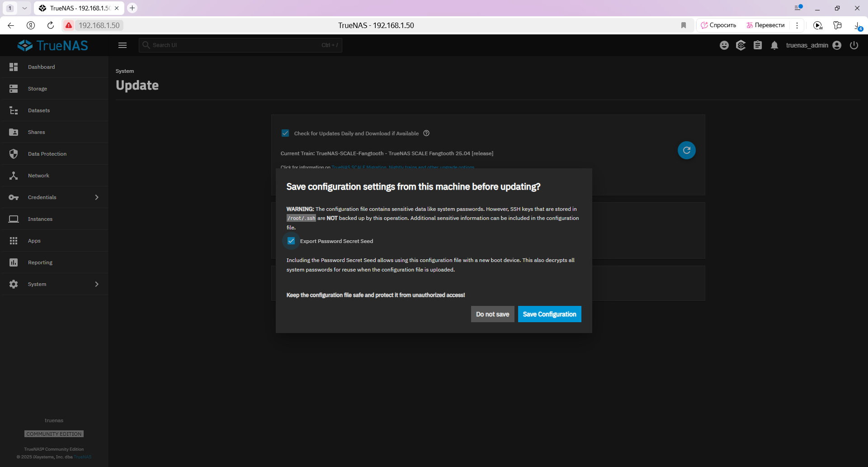Click TrueNAS link in footer copyright
The image size is (868, 467).
(83, 457)
